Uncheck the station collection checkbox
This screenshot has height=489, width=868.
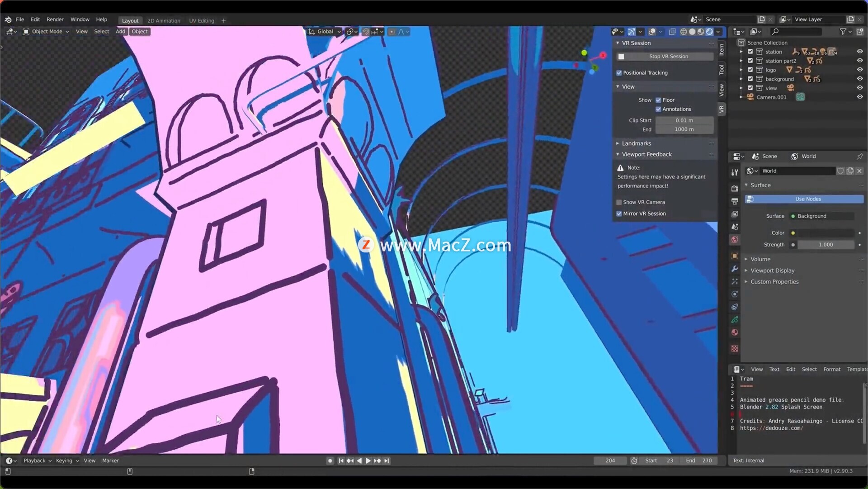[750, 52]
